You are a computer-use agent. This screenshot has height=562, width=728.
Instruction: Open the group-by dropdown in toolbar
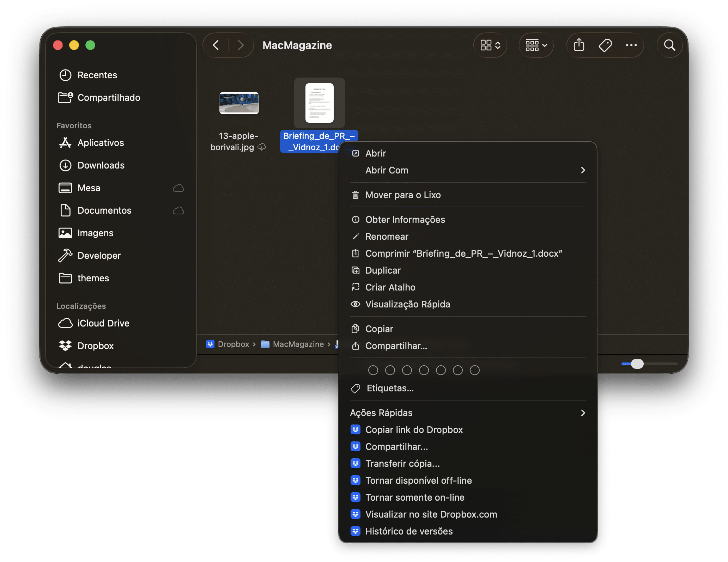pos(536,45)
